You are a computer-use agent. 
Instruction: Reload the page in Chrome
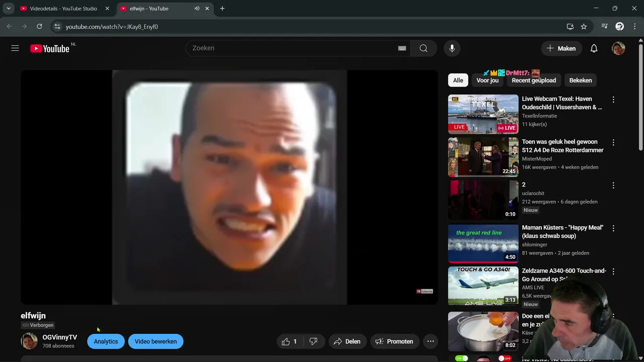pyautogui.click(x=39, y=26)
